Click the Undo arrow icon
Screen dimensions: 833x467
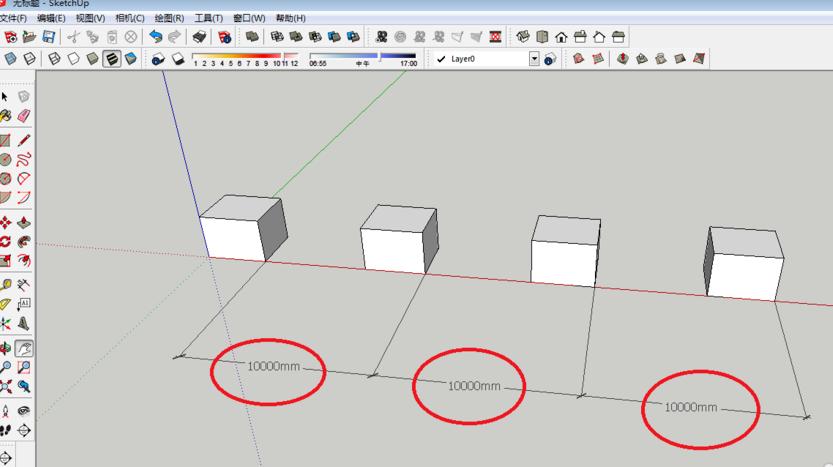click(156, 37)
